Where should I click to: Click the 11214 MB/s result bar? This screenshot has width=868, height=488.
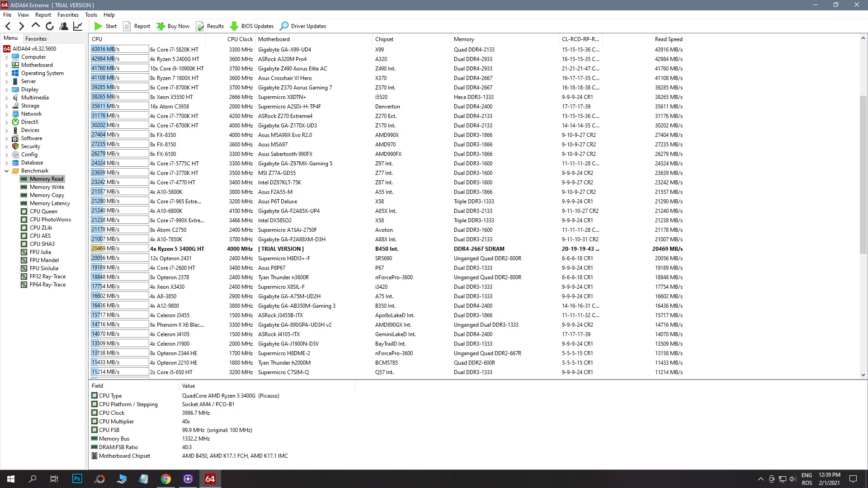click(120, 372)
